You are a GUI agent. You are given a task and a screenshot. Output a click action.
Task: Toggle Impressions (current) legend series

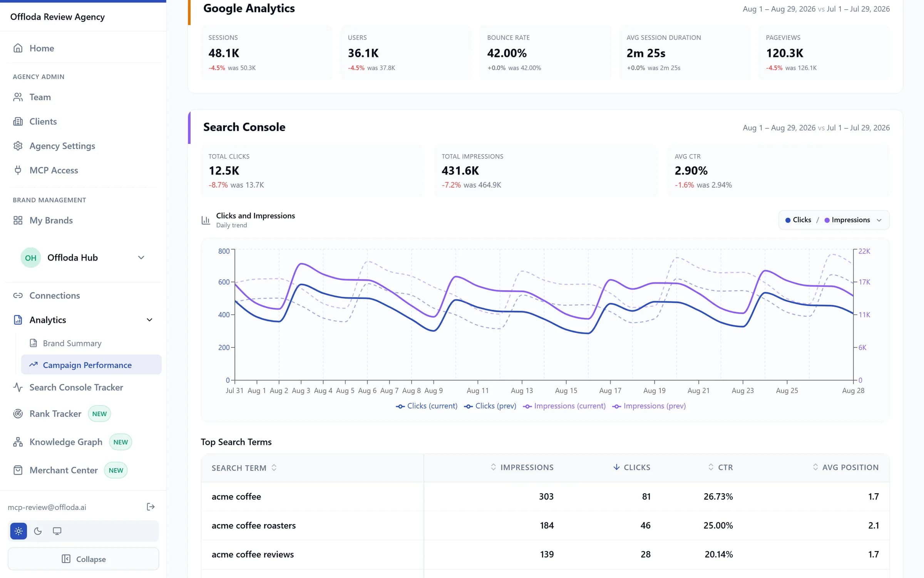coord(564,406)
